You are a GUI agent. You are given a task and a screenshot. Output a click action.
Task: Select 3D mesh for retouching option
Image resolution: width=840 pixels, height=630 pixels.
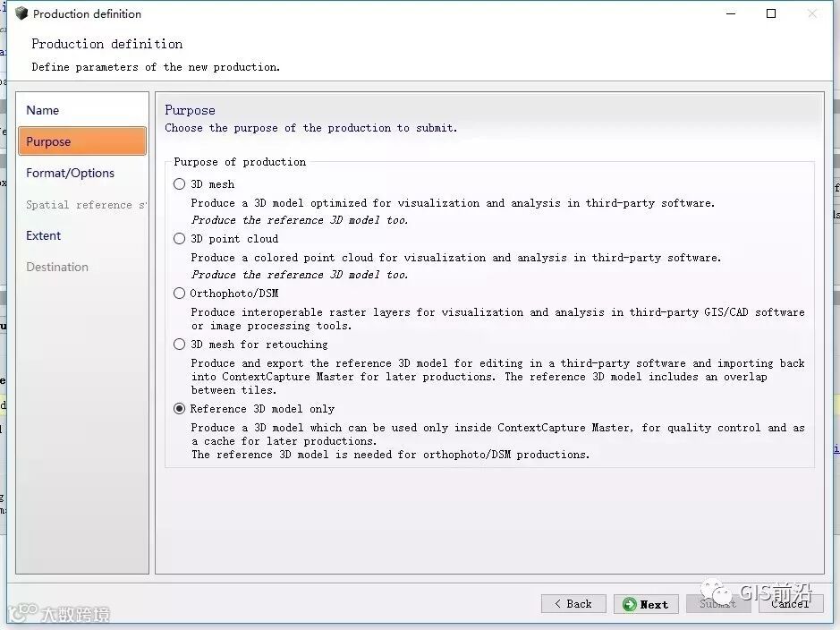[180, 345]
